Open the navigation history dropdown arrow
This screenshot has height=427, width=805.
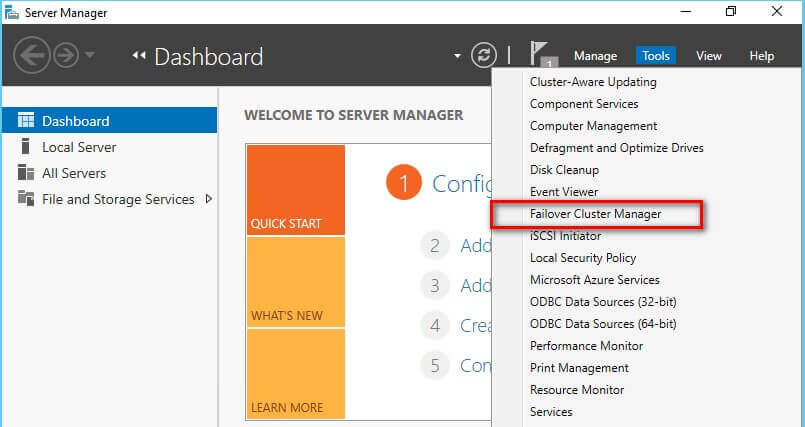pyautogui.click(x=91, y=55)
